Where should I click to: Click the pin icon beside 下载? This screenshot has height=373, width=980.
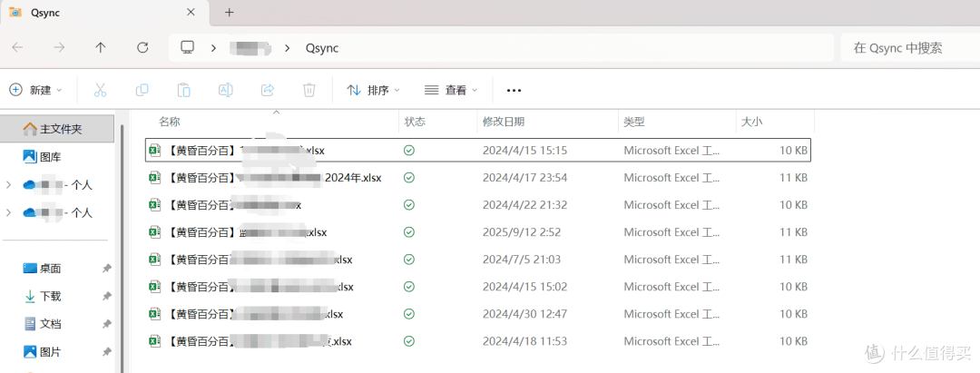tap(106, 296)
